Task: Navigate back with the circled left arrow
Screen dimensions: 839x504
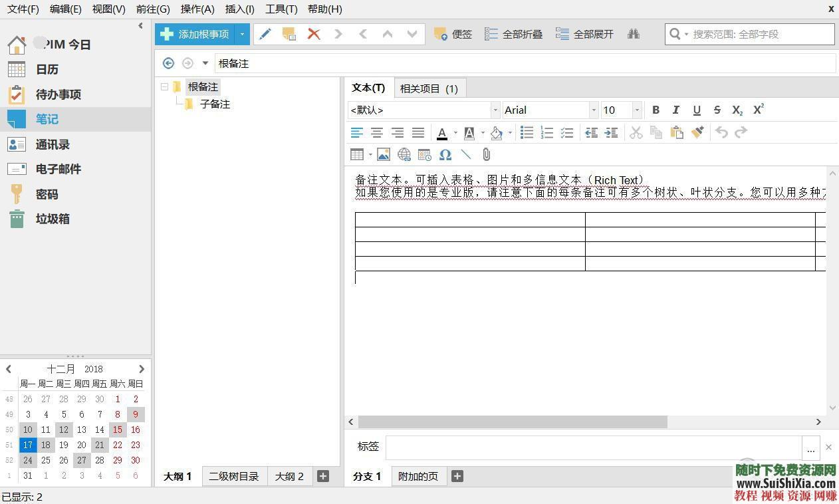Action: [x=168, y=63]
